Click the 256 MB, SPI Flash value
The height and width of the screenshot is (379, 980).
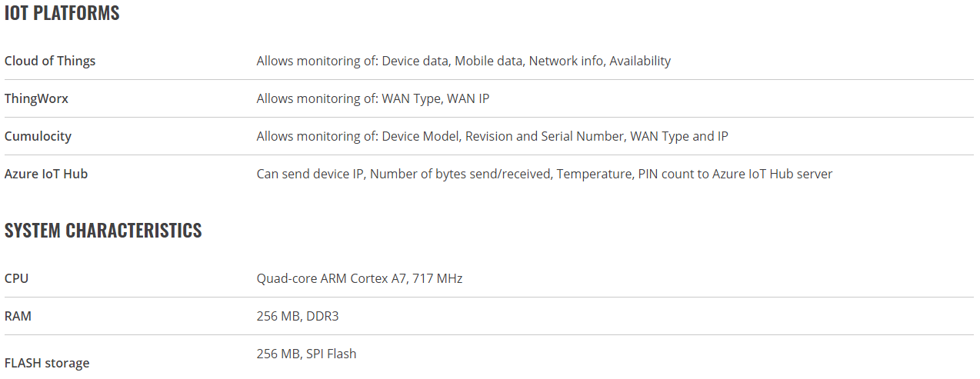tap(307, 354)
